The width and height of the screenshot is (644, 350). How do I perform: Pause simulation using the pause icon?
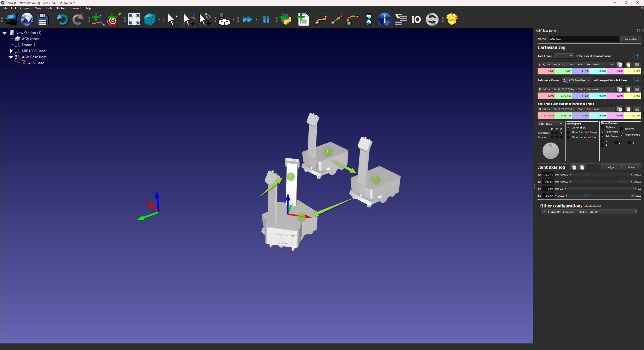[266, 19]
